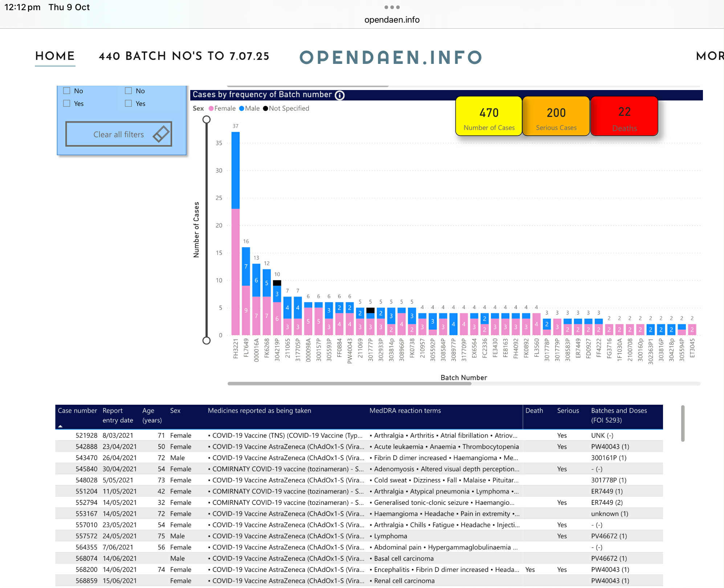Tick the right-column Yes checkbox
724x588 pixels.
(x=129, y=103)
